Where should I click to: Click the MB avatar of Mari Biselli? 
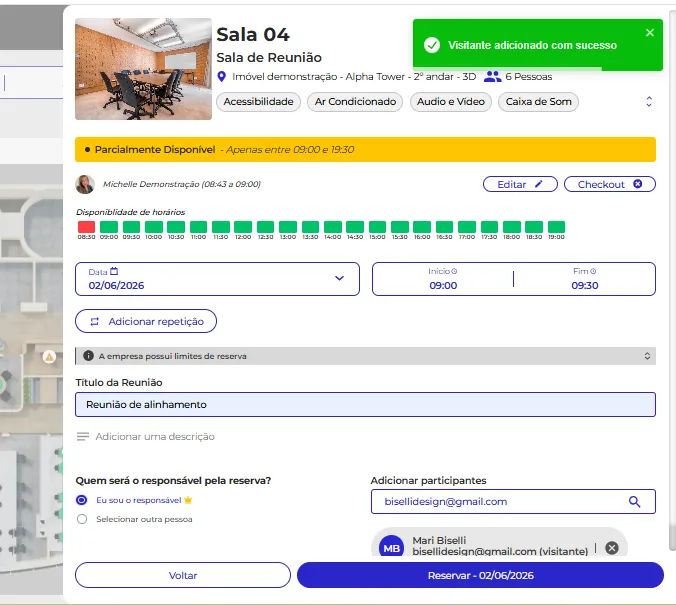(x=391, y=546)
